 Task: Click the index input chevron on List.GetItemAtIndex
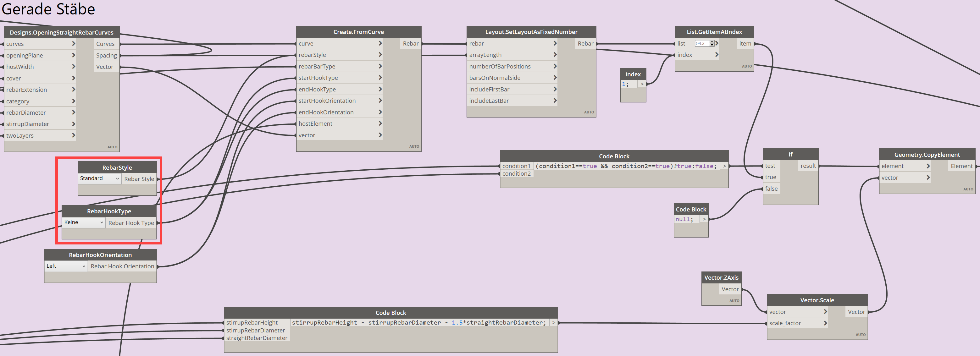pos(716,55)
